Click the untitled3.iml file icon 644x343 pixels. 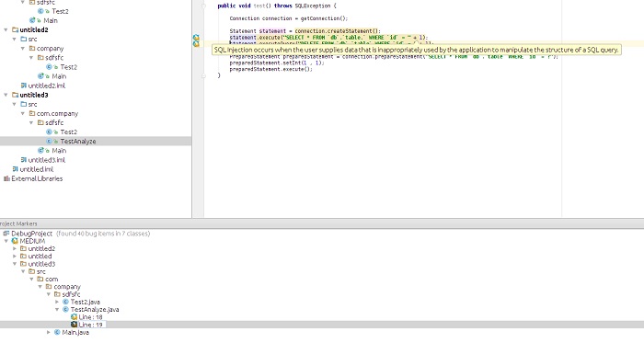click(x=23, y=160)
